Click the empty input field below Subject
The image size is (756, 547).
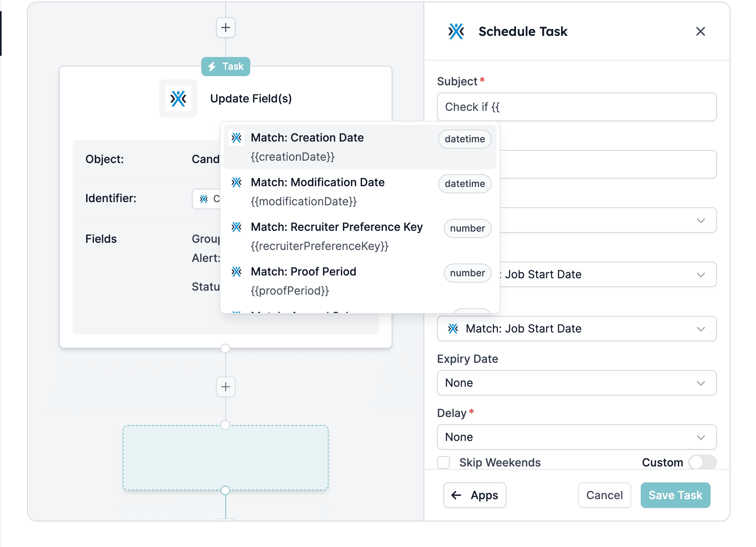[608, 164]
